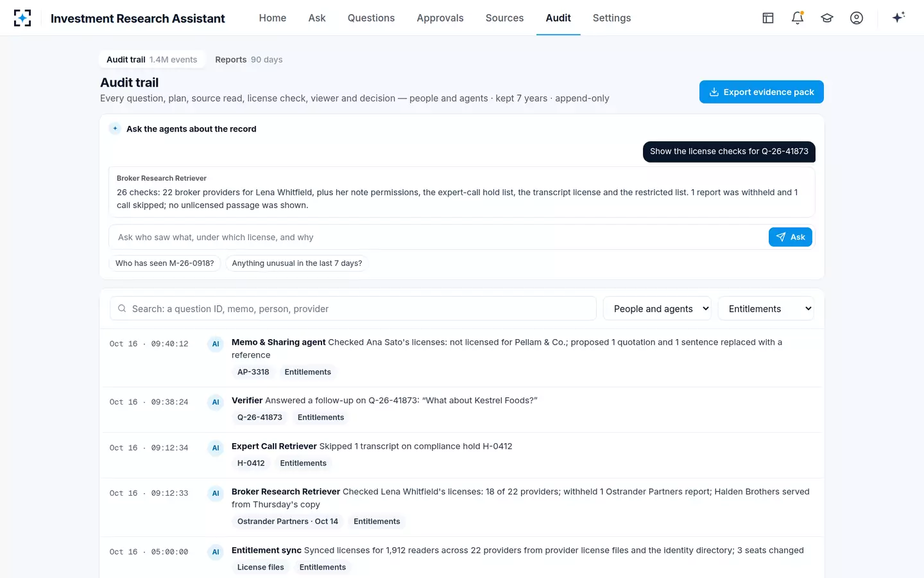Viewport: 924px width, 578px height.
Task: Click the License files tag
Action: pyautogui.click(x=261, y=567)
